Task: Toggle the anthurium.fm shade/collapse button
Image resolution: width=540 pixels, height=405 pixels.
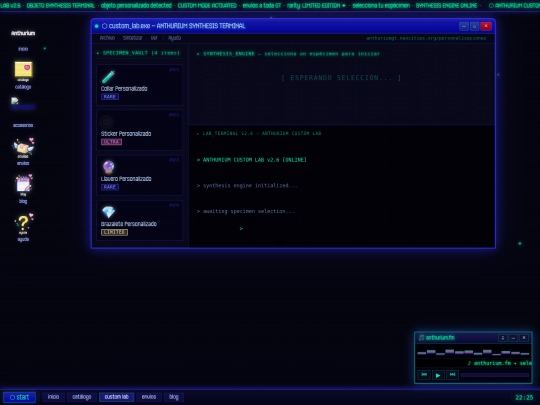Action: pos(503,338)
